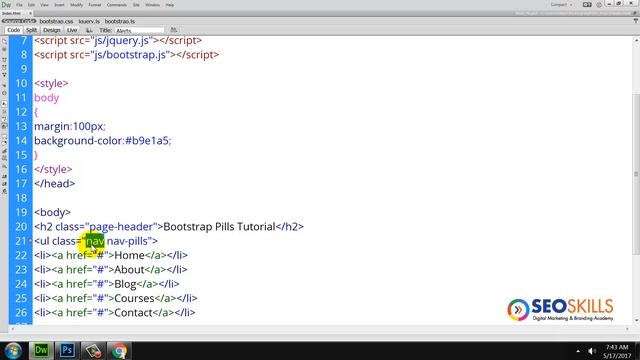The height and width of the screenshot is (360, 640).
Task: Click icon right of Title field
Action: [173, 30]
